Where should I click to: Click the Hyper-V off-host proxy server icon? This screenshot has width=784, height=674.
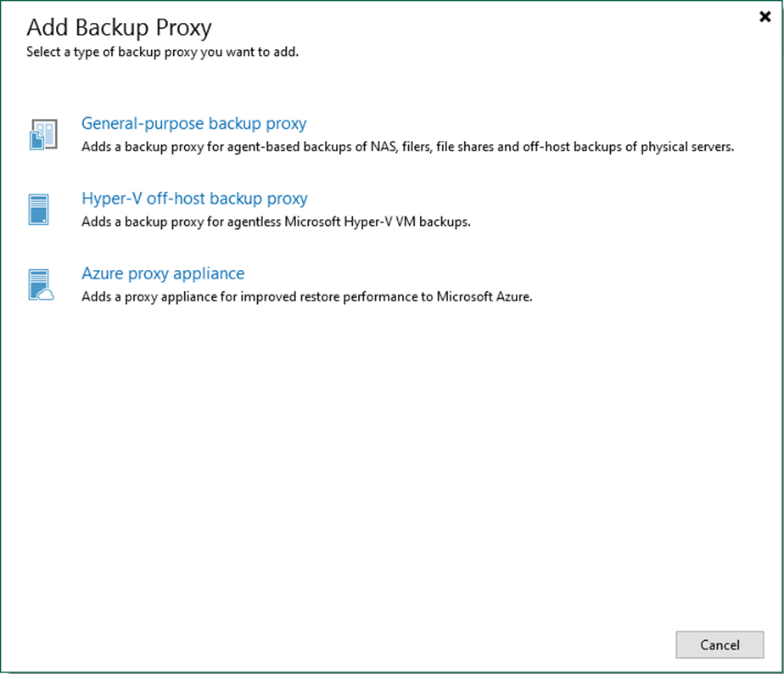coord(38,209)
